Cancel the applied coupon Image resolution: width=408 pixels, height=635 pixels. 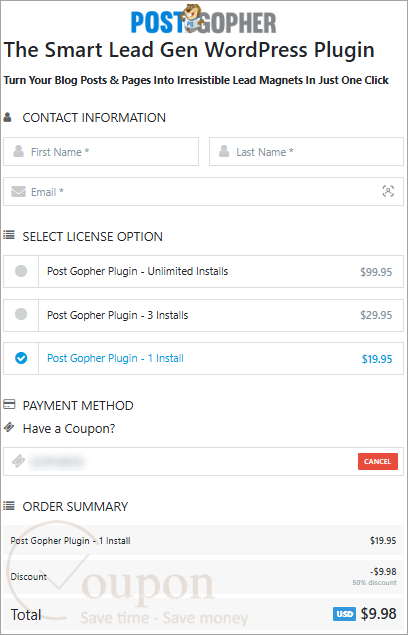pos(378,461)
